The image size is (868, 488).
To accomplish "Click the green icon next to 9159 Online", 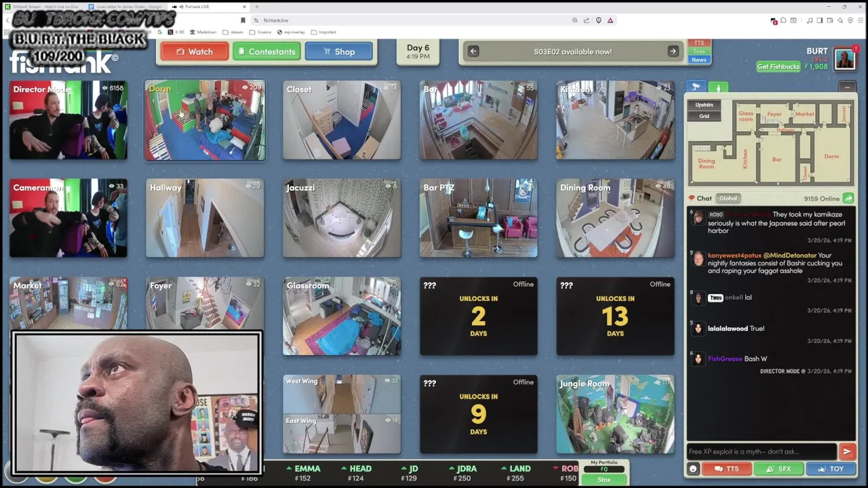I will [848, 199].
